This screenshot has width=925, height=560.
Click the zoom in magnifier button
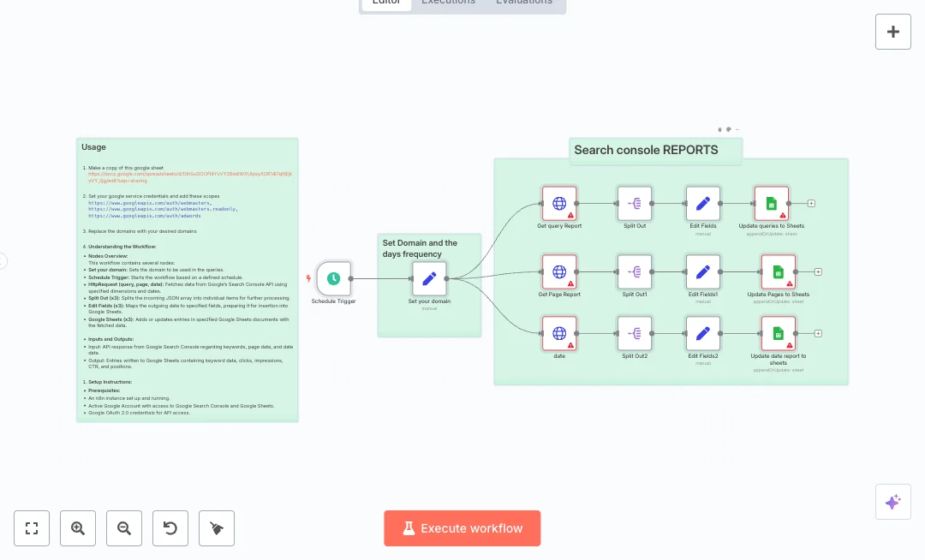78,528
